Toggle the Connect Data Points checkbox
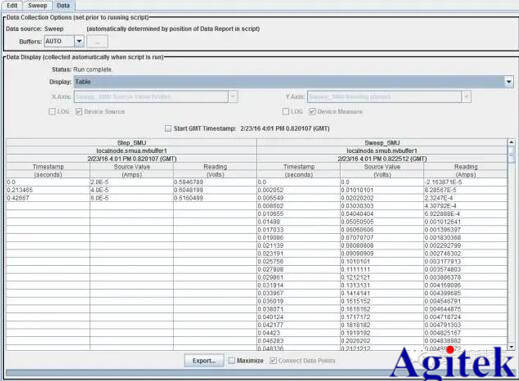This screenshot has height=381, width=519. (x=273, y=360)
